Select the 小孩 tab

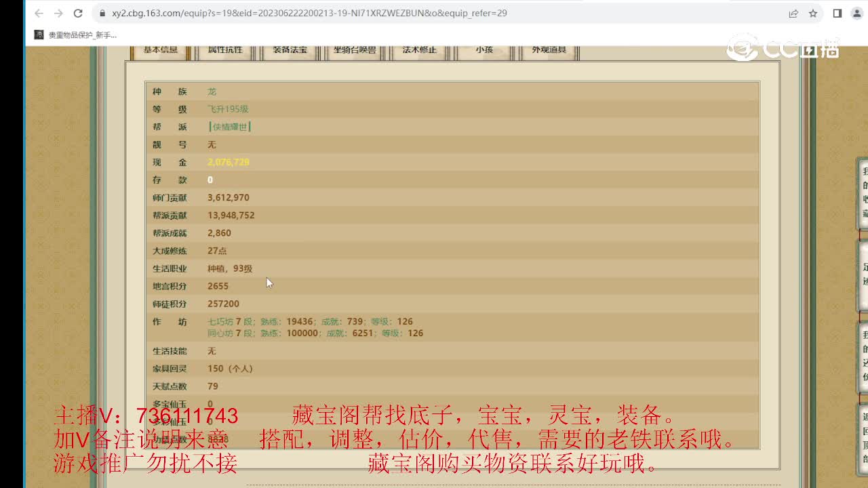coord(484,52)
